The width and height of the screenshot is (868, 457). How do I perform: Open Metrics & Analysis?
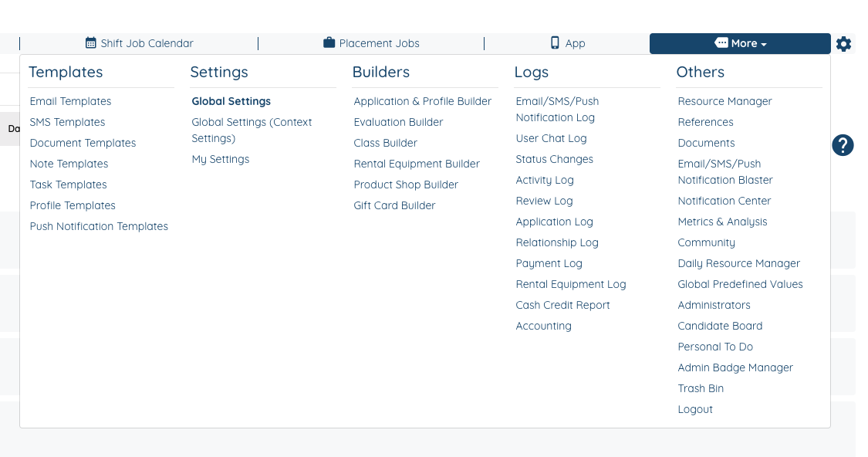click(x=722, y=222)
